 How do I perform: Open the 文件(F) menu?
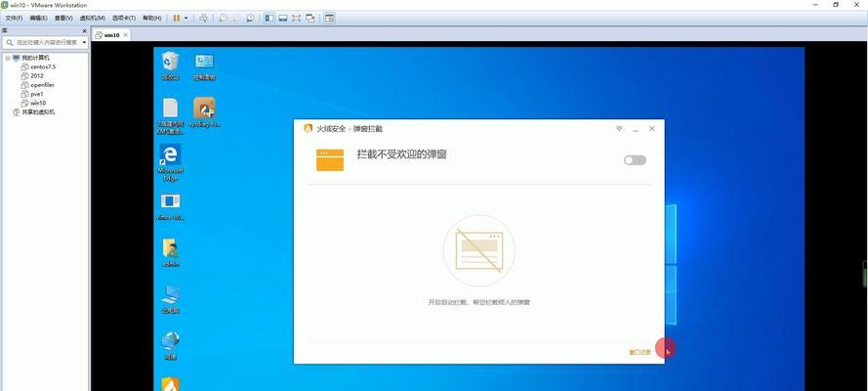point(14,19)
